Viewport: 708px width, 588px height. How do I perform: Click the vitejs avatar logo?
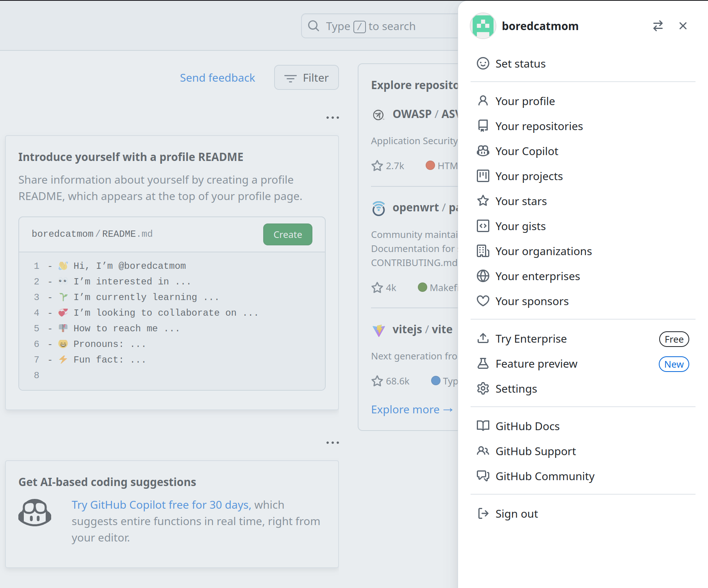click(379, 331)
